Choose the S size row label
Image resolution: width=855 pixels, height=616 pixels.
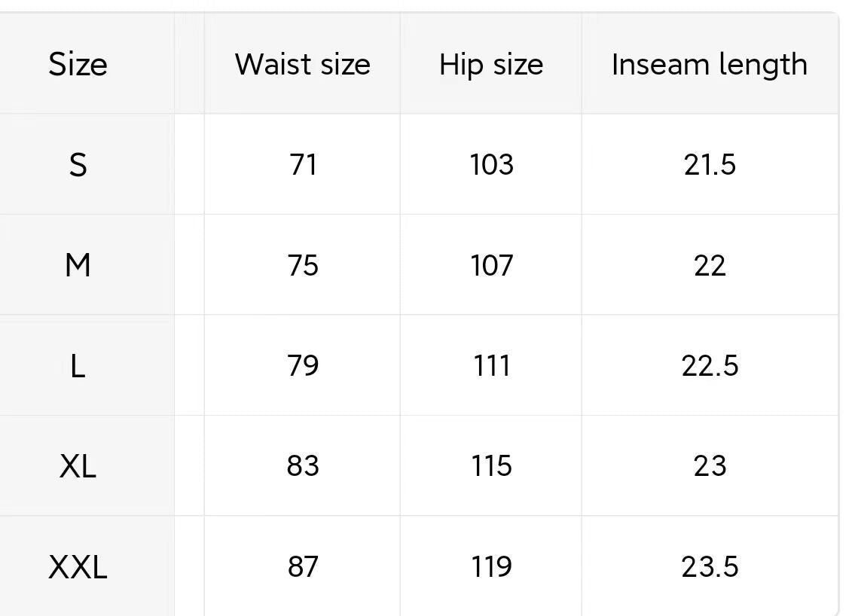pyautogui.click(x=78, y=165)
